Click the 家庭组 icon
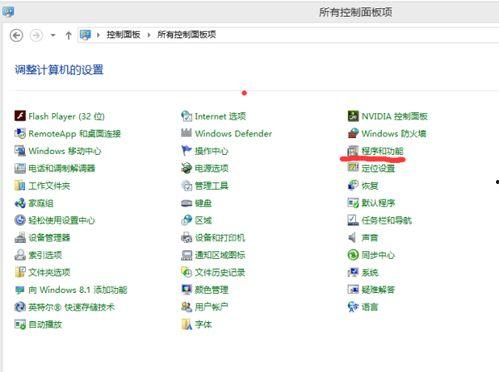Viewport: 499px width, 372px height. 20,203
